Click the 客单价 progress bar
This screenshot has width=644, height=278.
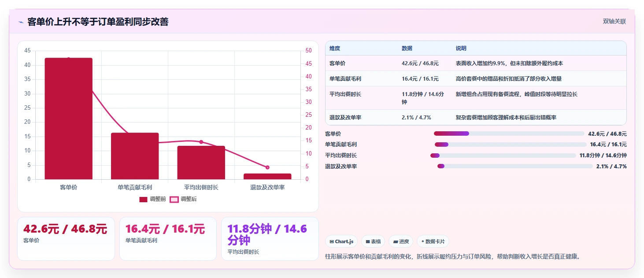pos(509,133)
